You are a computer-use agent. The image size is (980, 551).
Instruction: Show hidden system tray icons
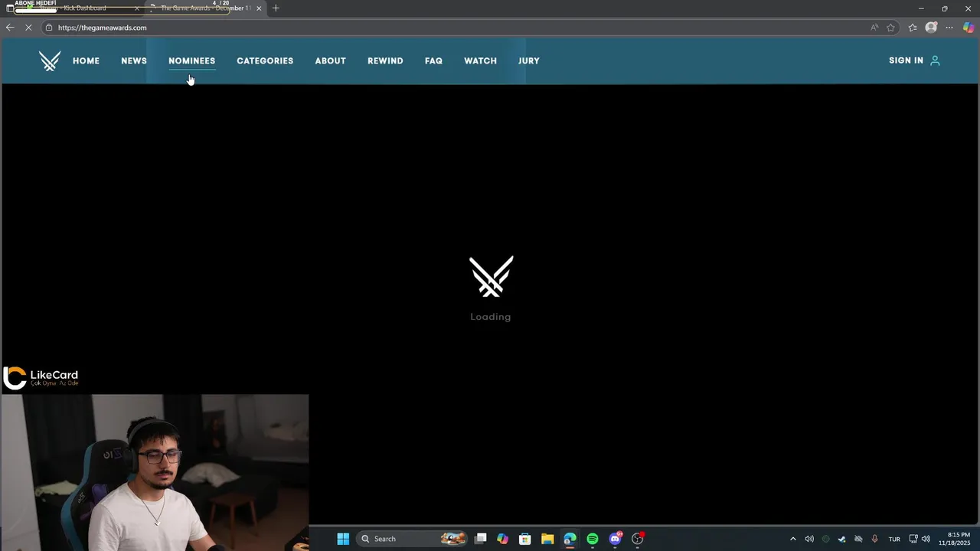(792, 539)
